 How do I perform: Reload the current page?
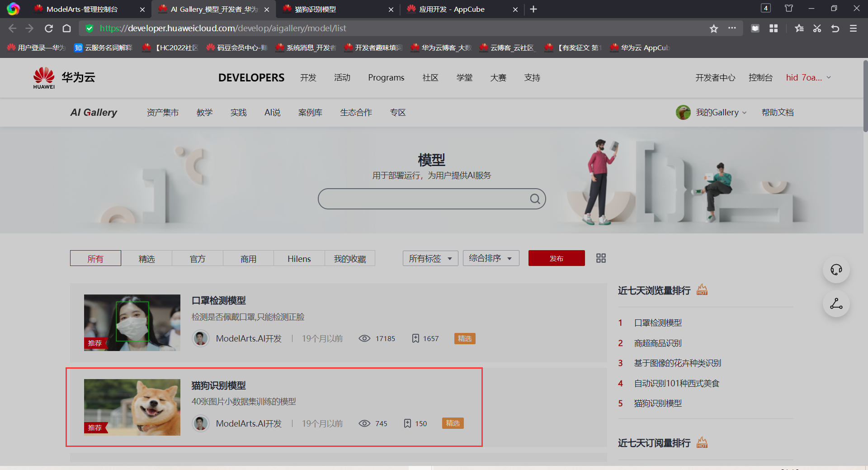point(49,28)
